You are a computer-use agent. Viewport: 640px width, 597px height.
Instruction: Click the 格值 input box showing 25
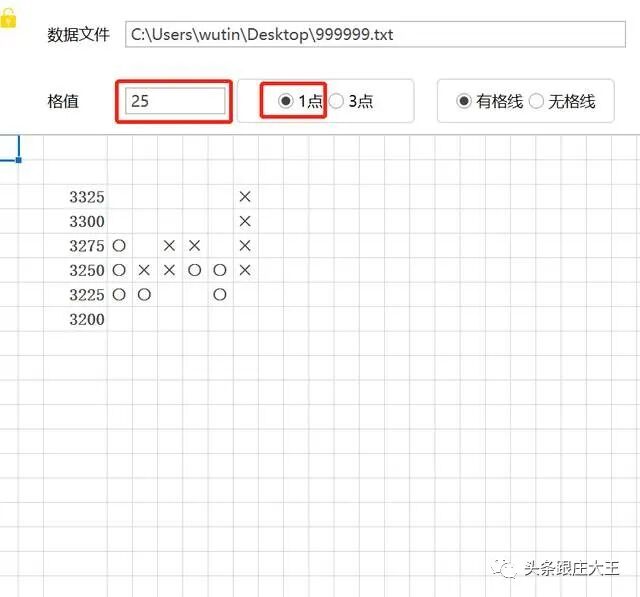pos(175,101)
